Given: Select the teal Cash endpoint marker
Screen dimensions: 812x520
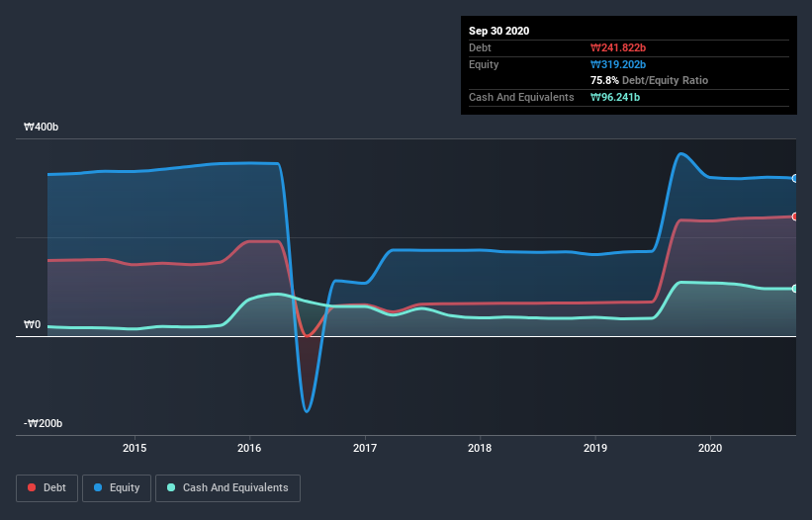Looking at the screenshot, I should [795, 289].
